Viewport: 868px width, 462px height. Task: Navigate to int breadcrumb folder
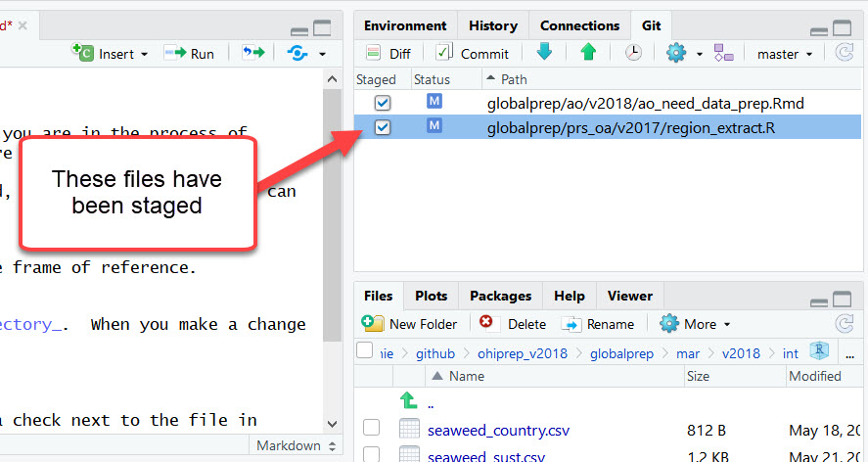[790, 353]
